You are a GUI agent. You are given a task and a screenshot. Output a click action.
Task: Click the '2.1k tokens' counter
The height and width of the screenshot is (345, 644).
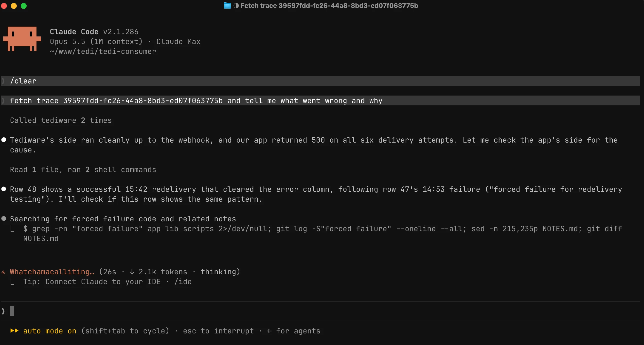point(163,272)
